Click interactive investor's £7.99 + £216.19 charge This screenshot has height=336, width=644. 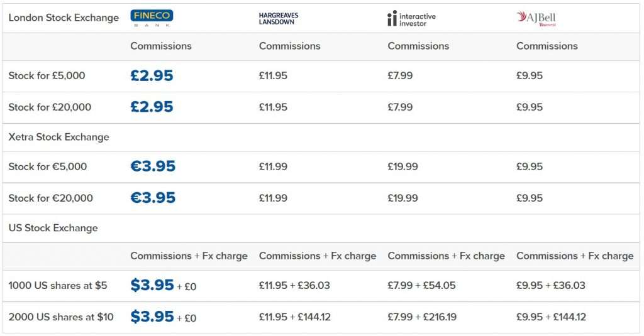[x=422, y=317]
